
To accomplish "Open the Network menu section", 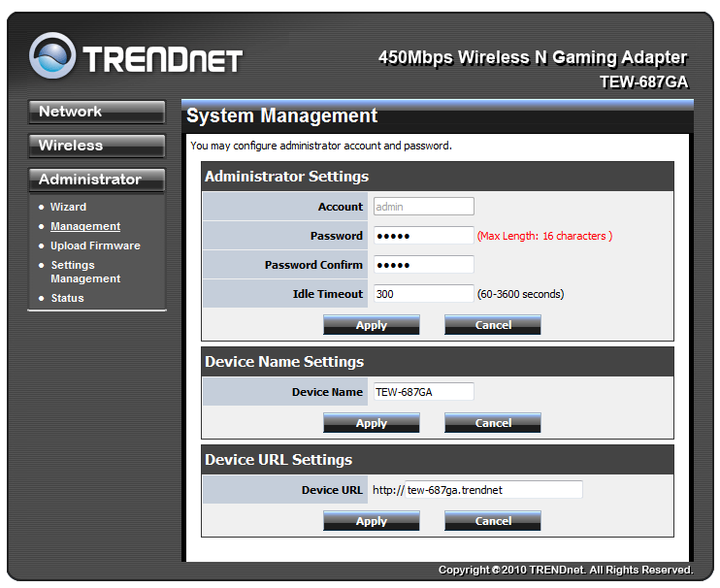I will pos(96,112).
